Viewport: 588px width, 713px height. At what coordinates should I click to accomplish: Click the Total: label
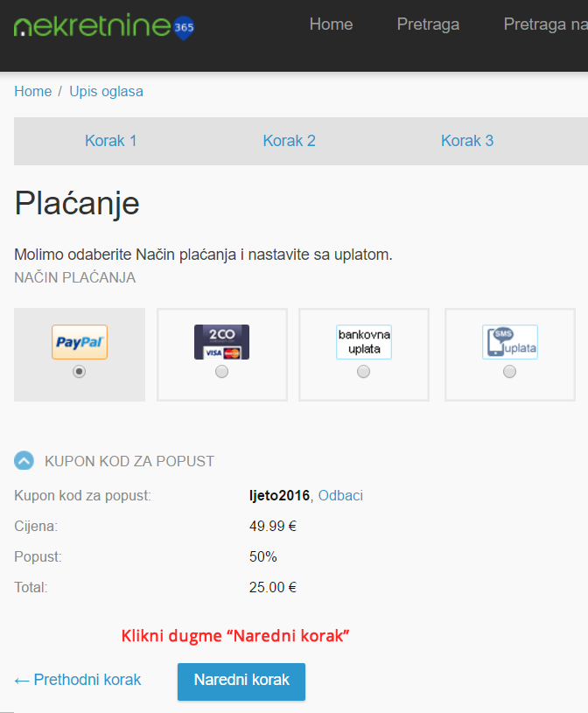31,588
